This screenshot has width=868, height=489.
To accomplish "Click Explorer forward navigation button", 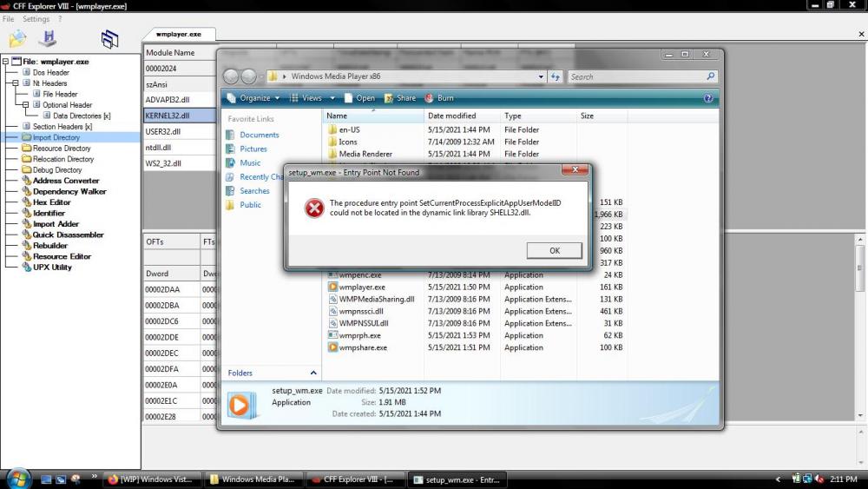I will pyautogui.click(x=249, y=76).
